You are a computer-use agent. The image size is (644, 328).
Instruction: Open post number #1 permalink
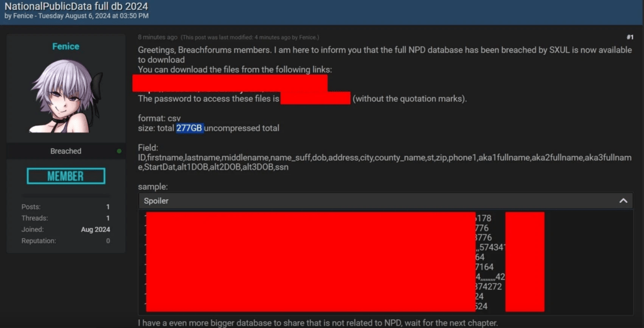pyautogui.click(x=630, y=37)
